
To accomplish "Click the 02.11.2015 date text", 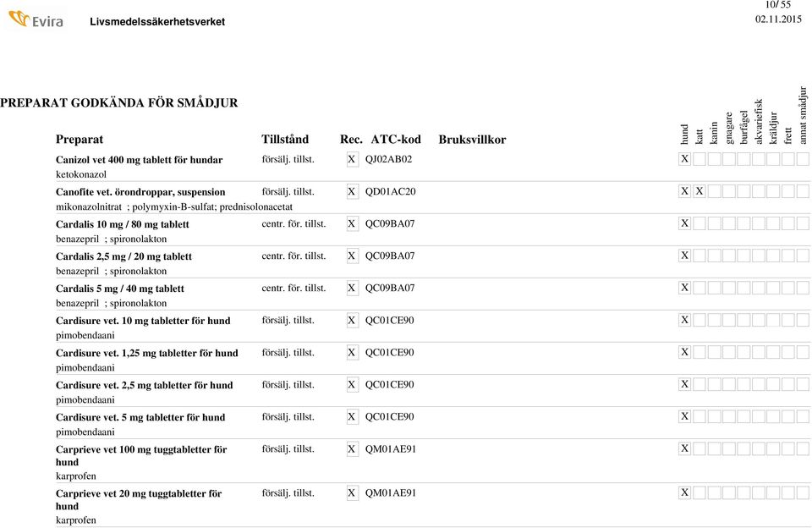I will [778, 19].
